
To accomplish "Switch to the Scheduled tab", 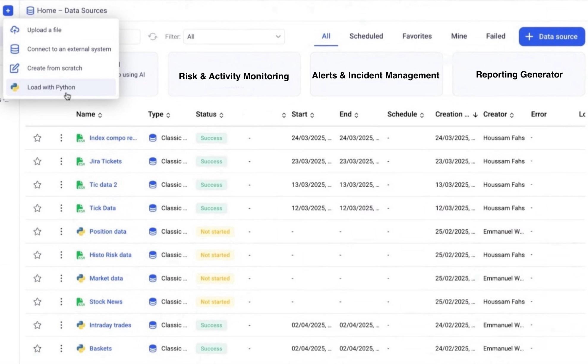I will coord(366,36).
